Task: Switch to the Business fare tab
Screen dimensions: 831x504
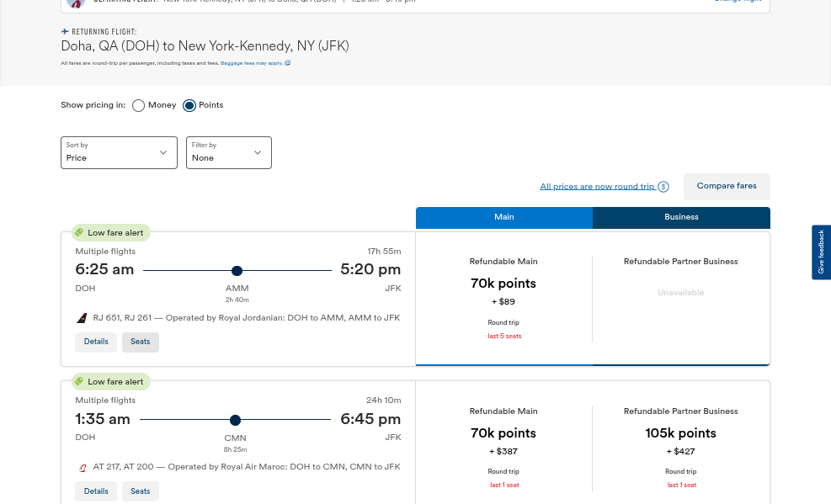Action: coord(681,218)
